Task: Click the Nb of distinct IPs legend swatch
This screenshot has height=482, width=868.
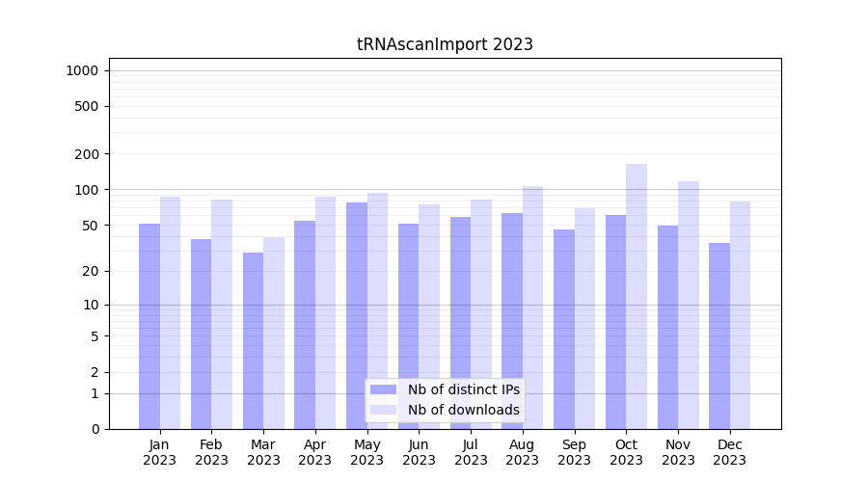Action: (x=383, y=389)
